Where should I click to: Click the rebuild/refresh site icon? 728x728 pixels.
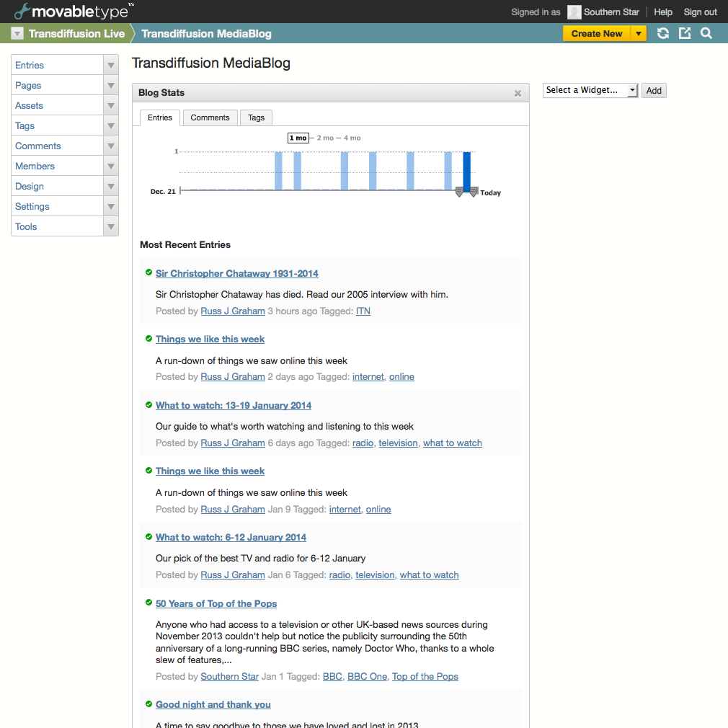663,33
